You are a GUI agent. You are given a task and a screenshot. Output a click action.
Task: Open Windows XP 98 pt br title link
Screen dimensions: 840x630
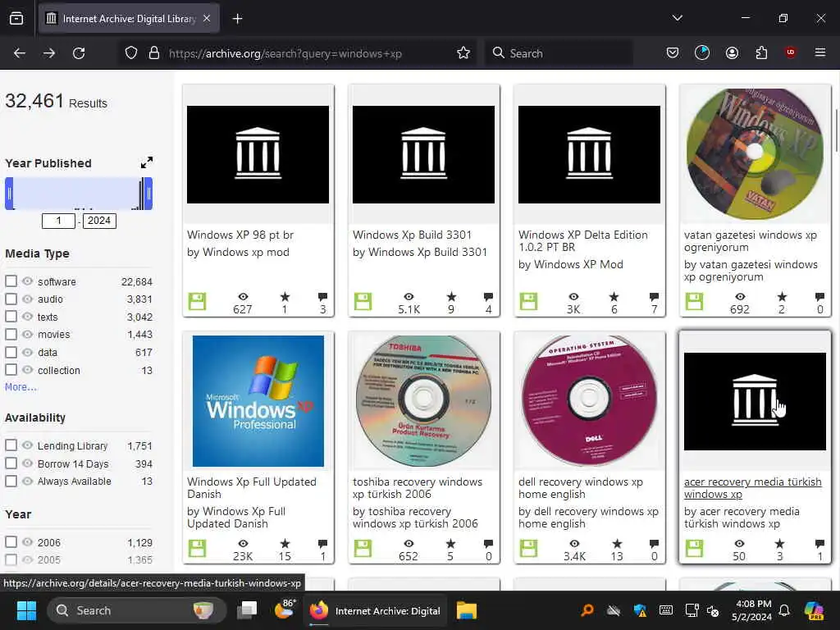point(240,235)
